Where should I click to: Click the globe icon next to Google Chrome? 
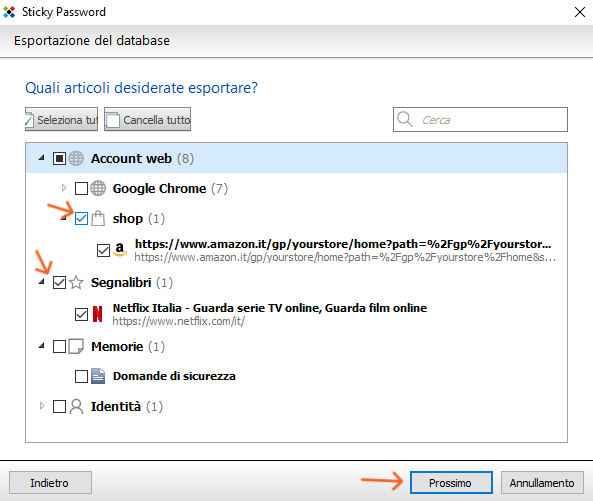98,188
